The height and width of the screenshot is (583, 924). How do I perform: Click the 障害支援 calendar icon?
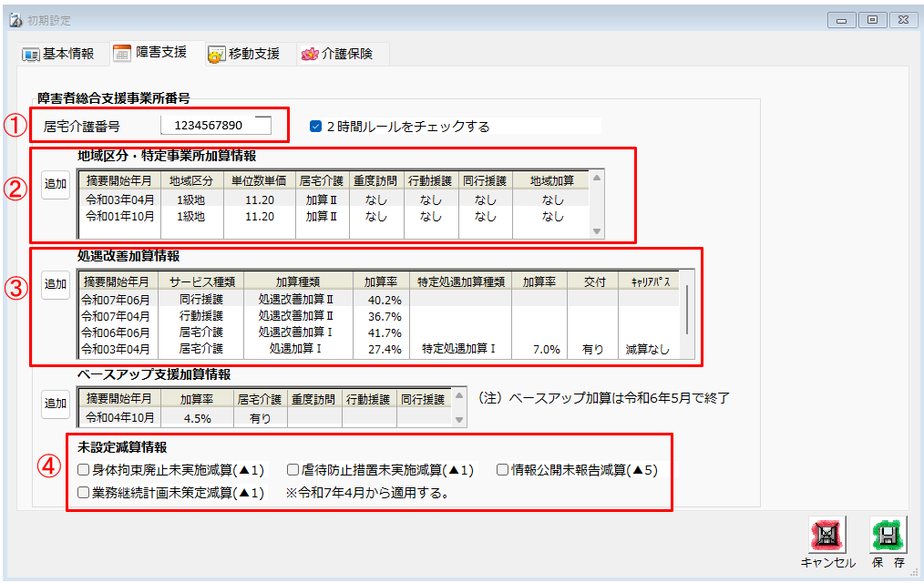(x=122, y=54)
